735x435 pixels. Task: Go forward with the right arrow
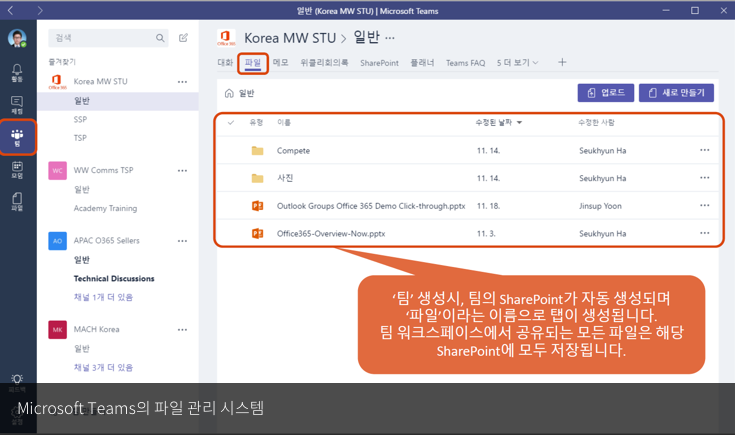[x=40, y=10]
